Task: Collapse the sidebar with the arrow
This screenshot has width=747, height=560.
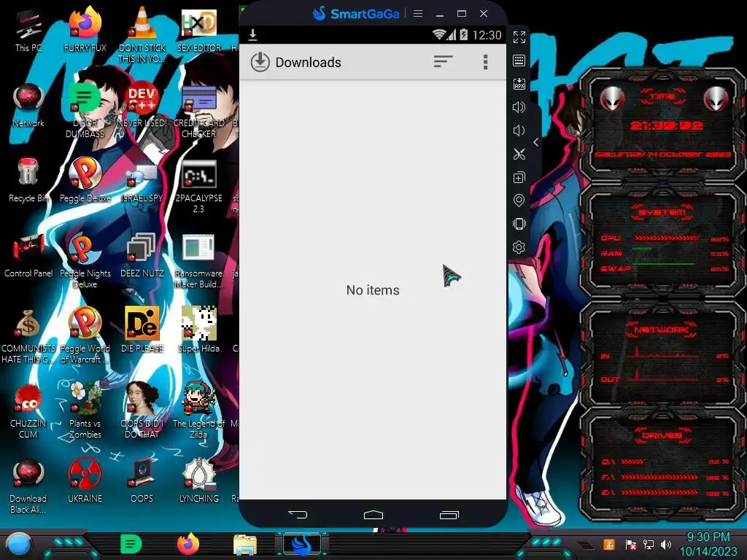Action: coord(536,142)
